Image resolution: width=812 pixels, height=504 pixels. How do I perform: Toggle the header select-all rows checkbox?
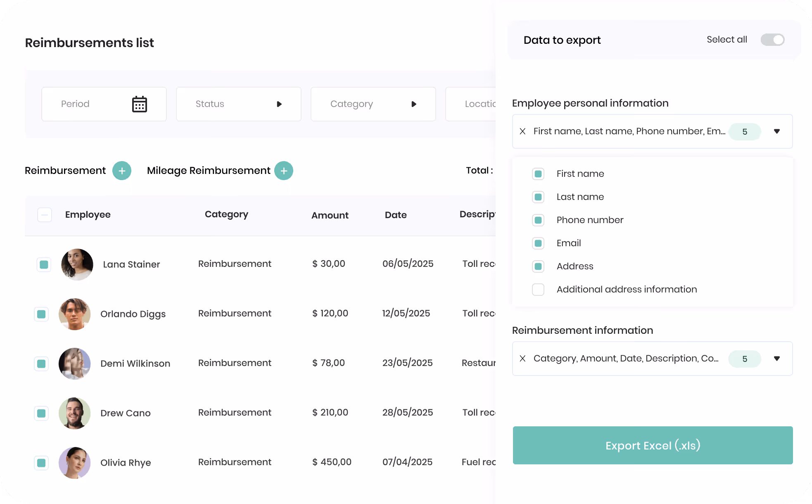click(45, 215)
